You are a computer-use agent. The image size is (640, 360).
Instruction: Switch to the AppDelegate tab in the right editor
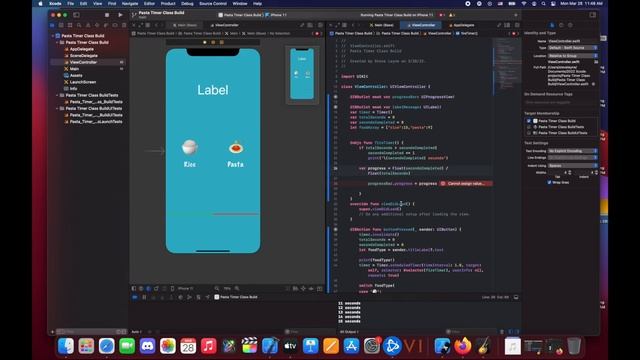[x=462, y=25]
